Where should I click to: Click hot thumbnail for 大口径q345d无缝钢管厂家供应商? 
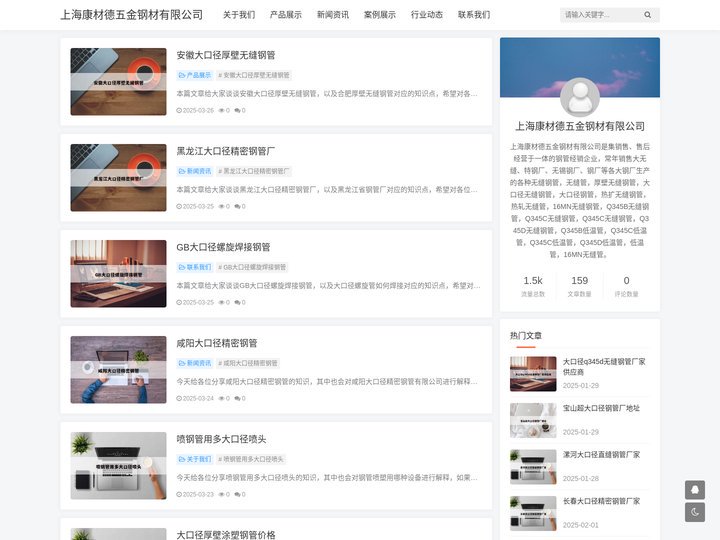click(x=533, y=374)
